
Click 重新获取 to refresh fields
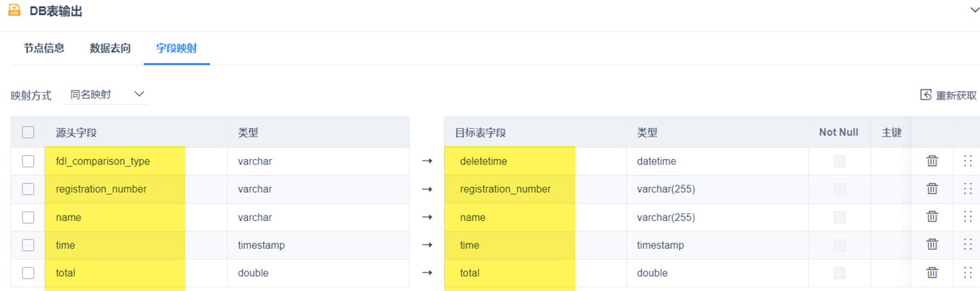tap(948, 95)
